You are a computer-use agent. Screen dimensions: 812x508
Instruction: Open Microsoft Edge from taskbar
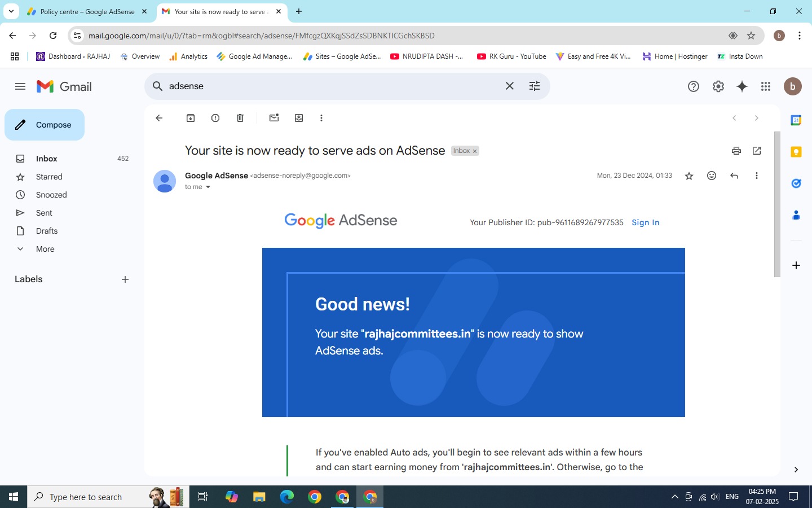pos(287,497)
